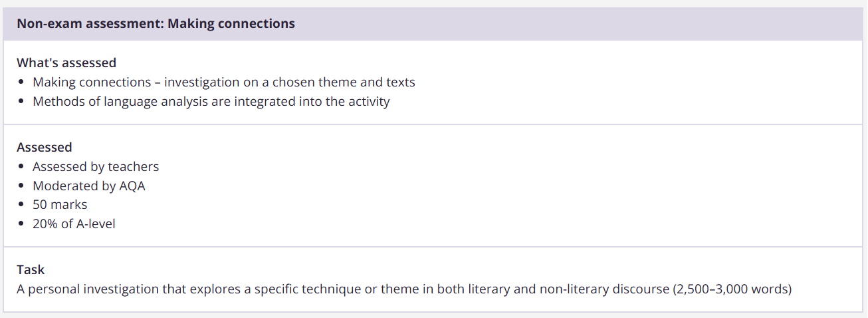
Task: Click the bullet beside "Methods of language analysis"
Action: [x=22, y=102]
